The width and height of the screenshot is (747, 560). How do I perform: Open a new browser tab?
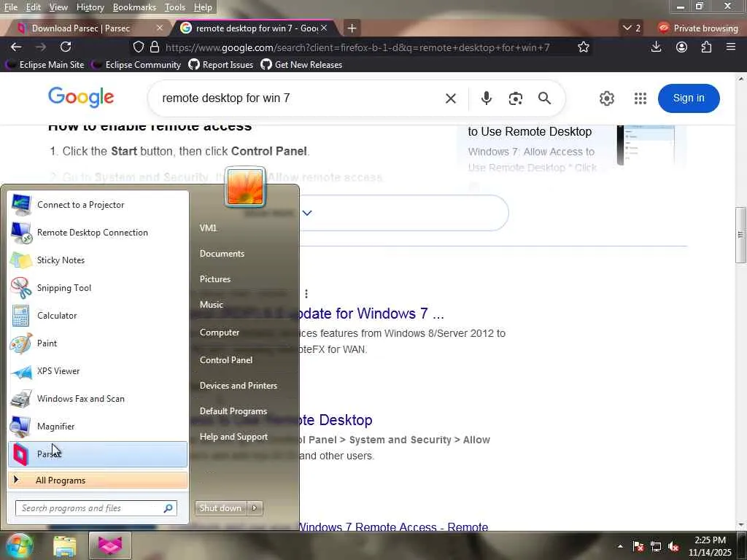coord(352,28)
